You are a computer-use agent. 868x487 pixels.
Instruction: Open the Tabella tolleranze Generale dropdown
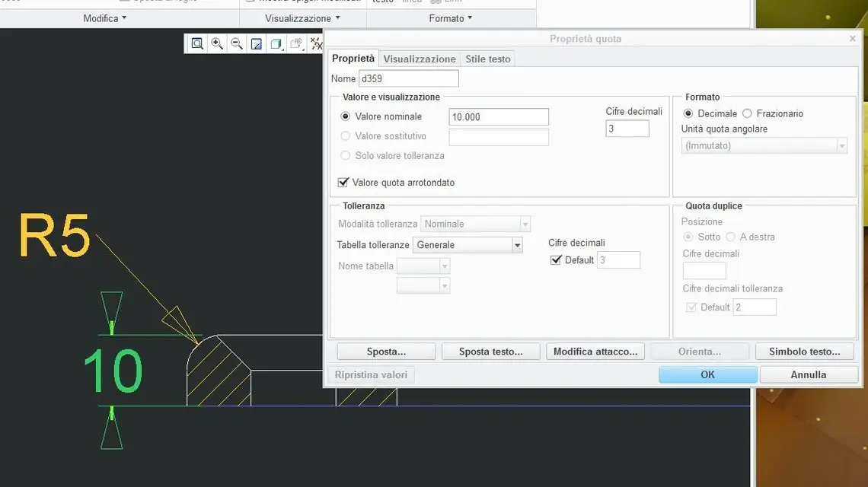click(x=517, y=245)
